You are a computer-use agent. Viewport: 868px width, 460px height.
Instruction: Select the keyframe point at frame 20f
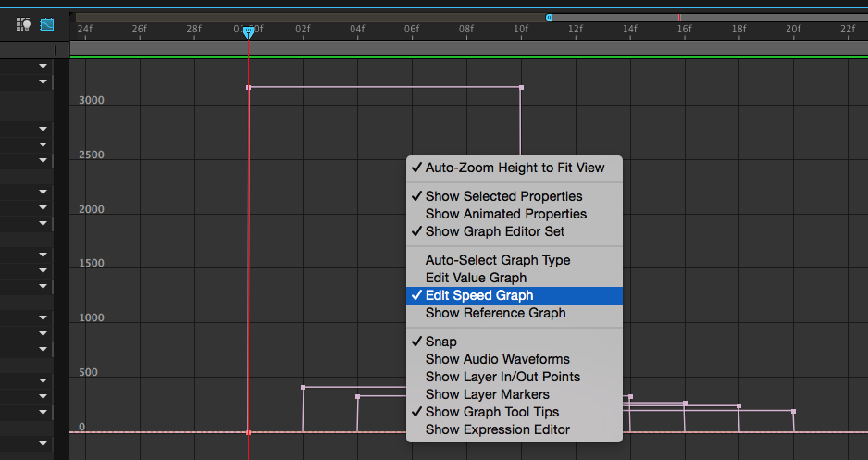[x=793, y=411]
